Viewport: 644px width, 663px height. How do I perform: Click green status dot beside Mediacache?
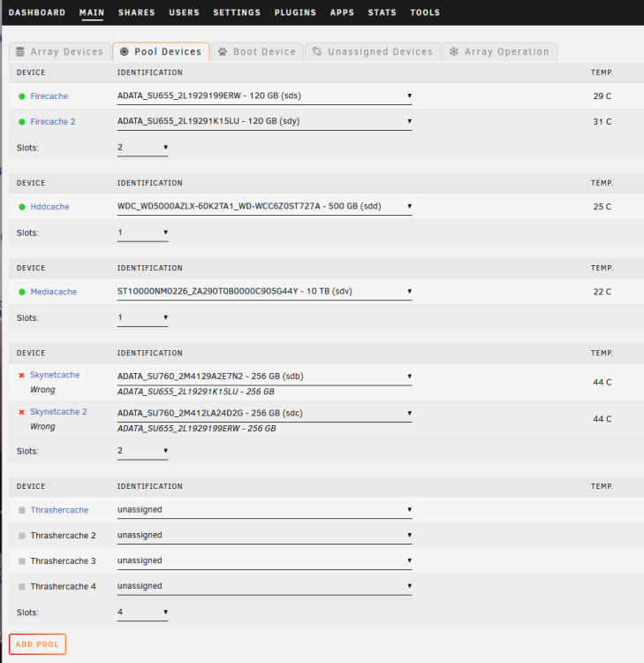[x=22, y=292]
